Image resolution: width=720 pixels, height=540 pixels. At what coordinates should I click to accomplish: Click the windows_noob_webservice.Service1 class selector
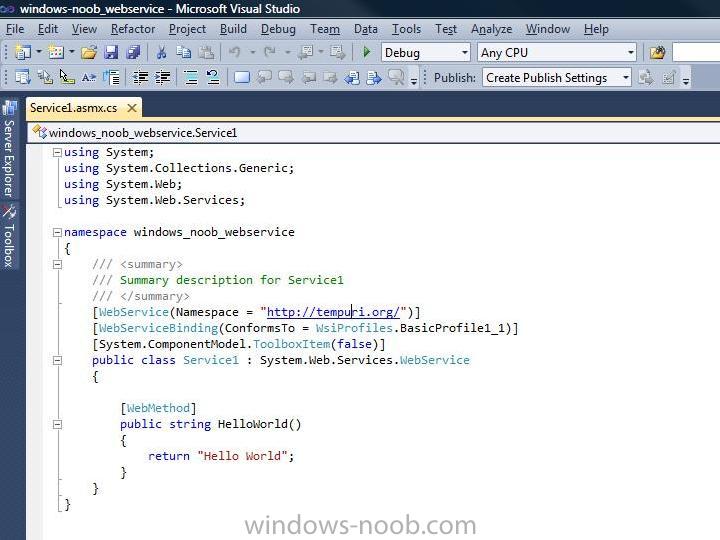142,133
